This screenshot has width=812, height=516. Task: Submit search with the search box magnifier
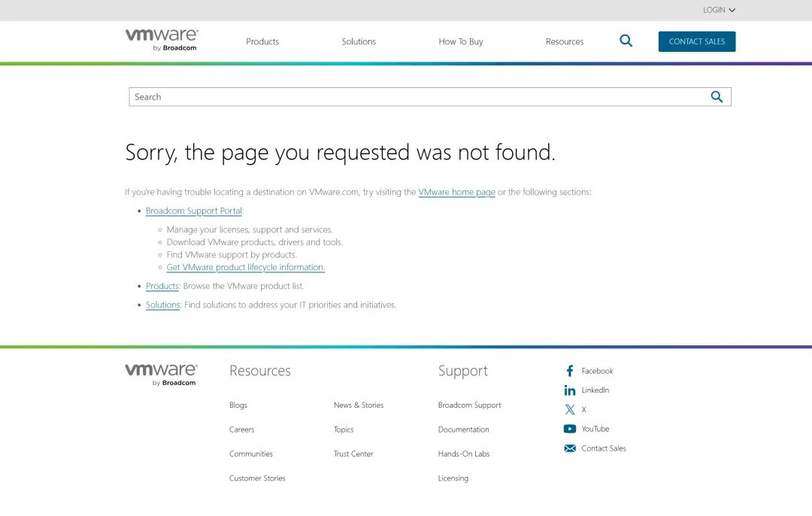pos(717,97)
